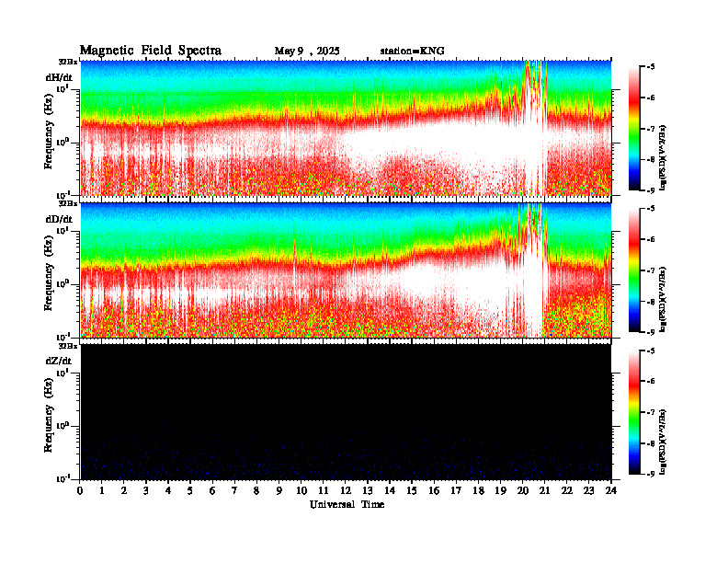Click the hour 0 tick label

pyautogui.click(x=80, y=490)
